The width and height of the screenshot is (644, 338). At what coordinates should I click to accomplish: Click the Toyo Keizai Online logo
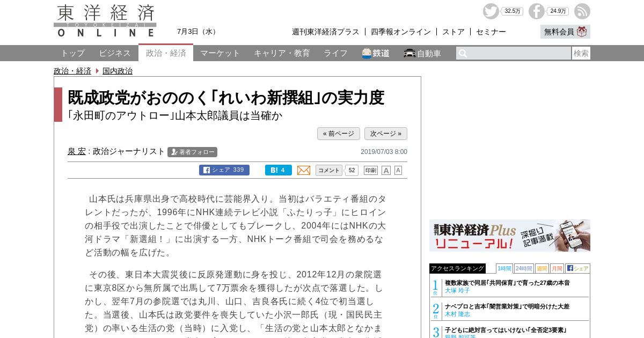point(105,21)
